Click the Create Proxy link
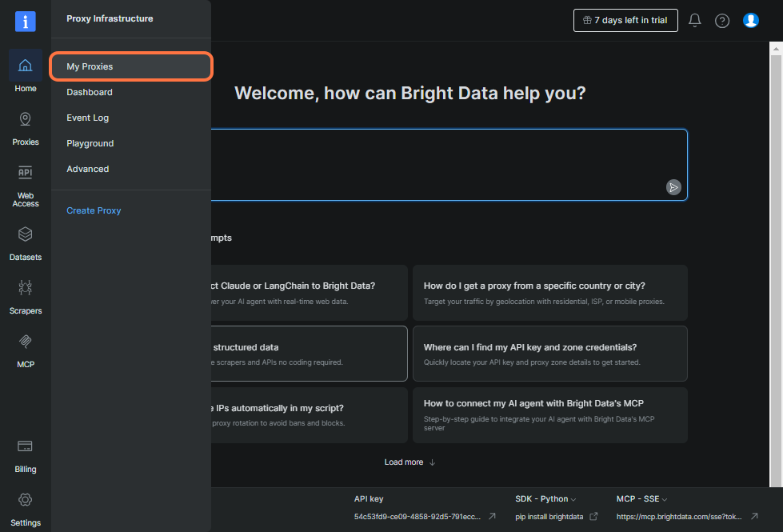 (94, 211)
